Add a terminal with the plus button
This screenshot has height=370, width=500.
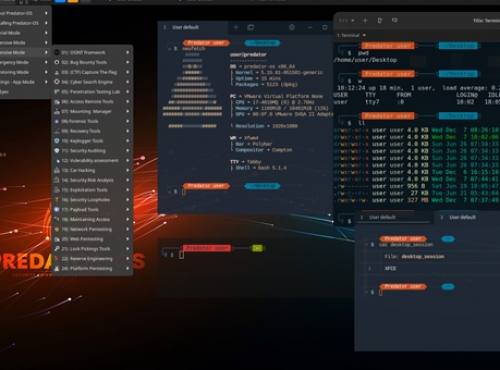[365, 21]
